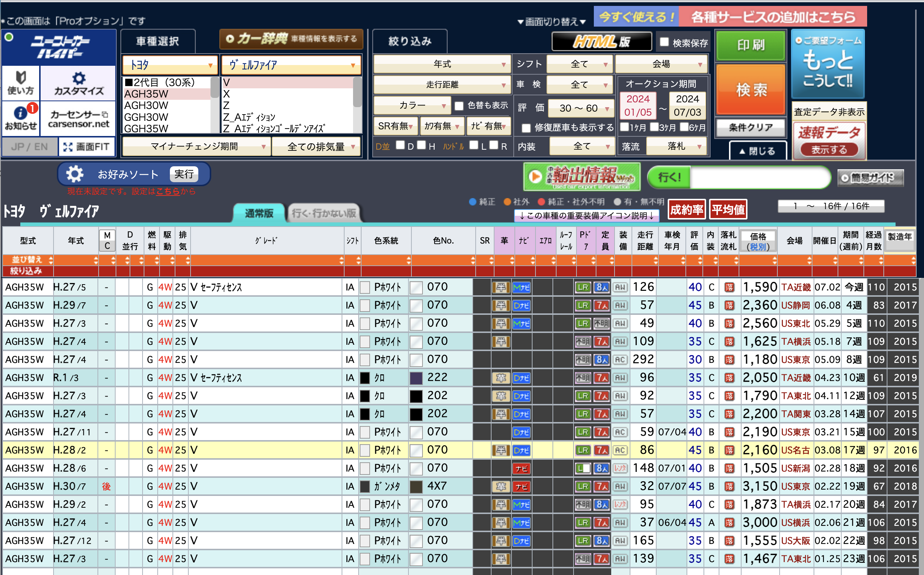Check the D並 D checkbox
This screenshot has height=575, width=924.
(400, 145)
